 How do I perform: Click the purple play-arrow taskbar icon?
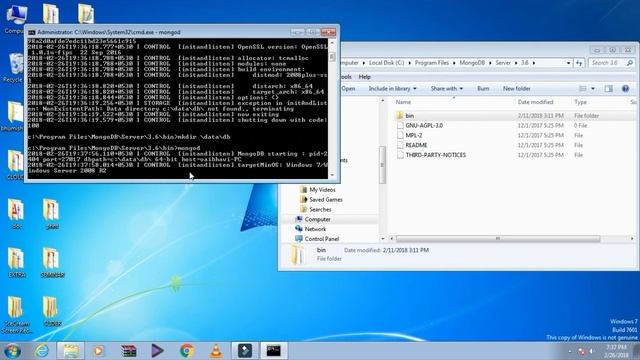pyautogui.click(x=157, y=351)
